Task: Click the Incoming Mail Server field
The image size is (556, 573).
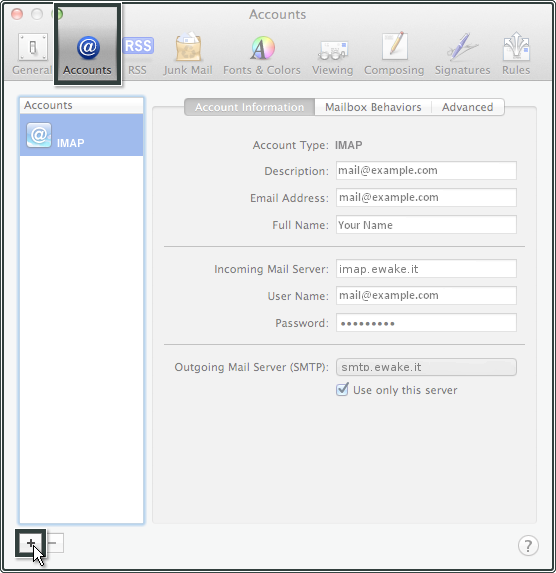Action: [426, 269]
